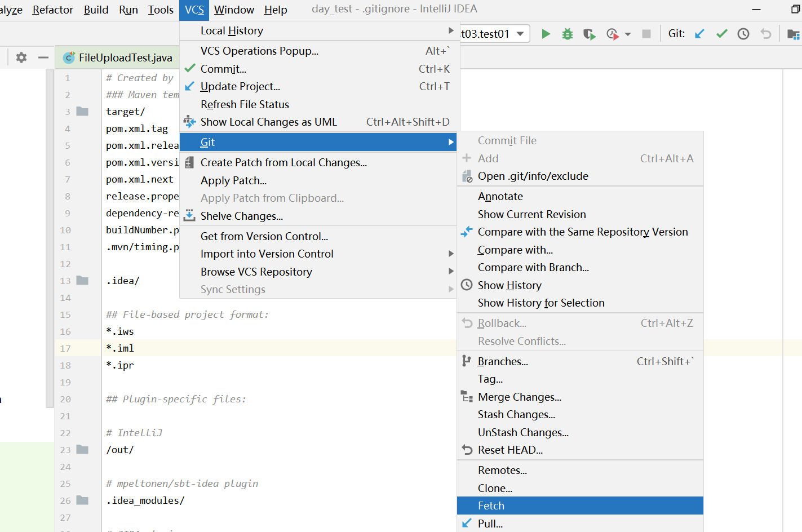Choose Open .git/info/exclude
The image size is (802, 532).
[x=580, y=176]
